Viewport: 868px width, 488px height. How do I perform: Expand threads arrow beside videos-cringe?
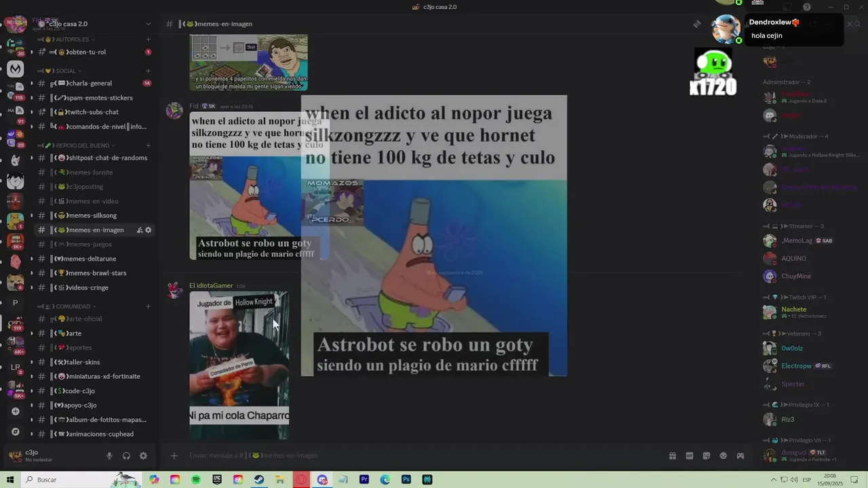click(31, 287)
